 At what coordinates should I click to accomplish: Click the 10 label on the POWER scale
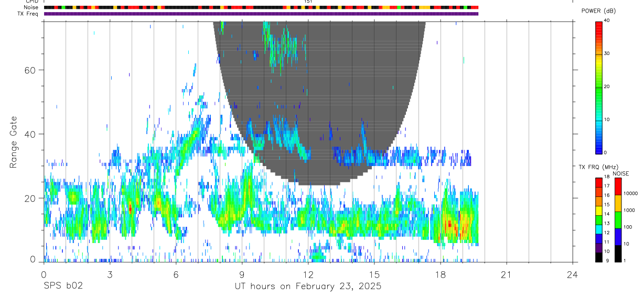click(x=607, y=119)
